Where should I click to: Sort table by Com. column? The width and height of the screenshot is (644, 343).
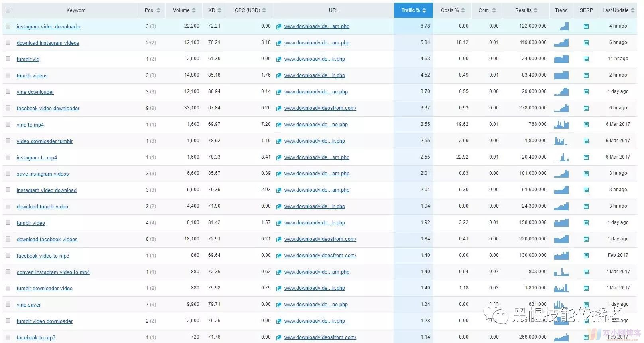coord(487,10)
